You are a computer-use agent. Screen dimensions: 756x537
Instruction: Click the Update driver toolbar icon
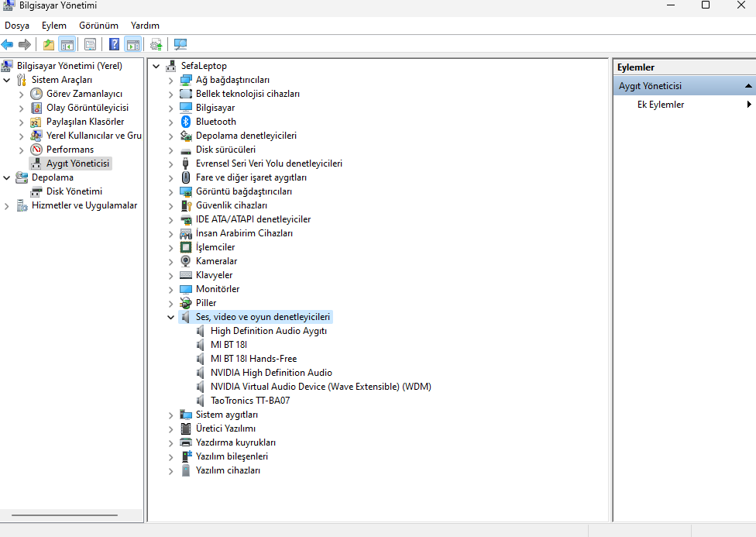coord(156,45)
